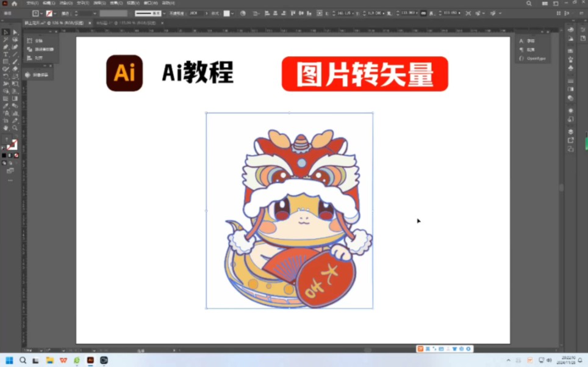Select the Paintbrush tool
This screenshot has width=588, height=367.
tap(15, 62)
